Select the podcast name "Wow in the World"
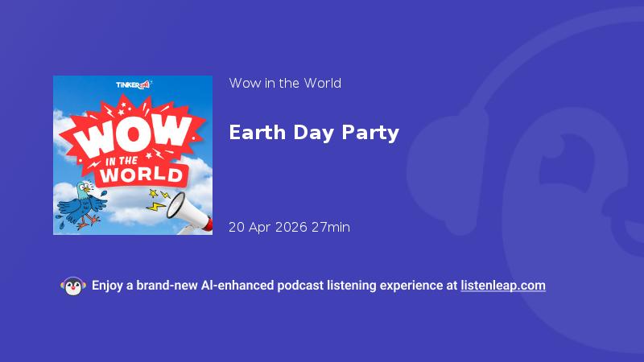Screen dimensions: 644x362 point(285,84)
